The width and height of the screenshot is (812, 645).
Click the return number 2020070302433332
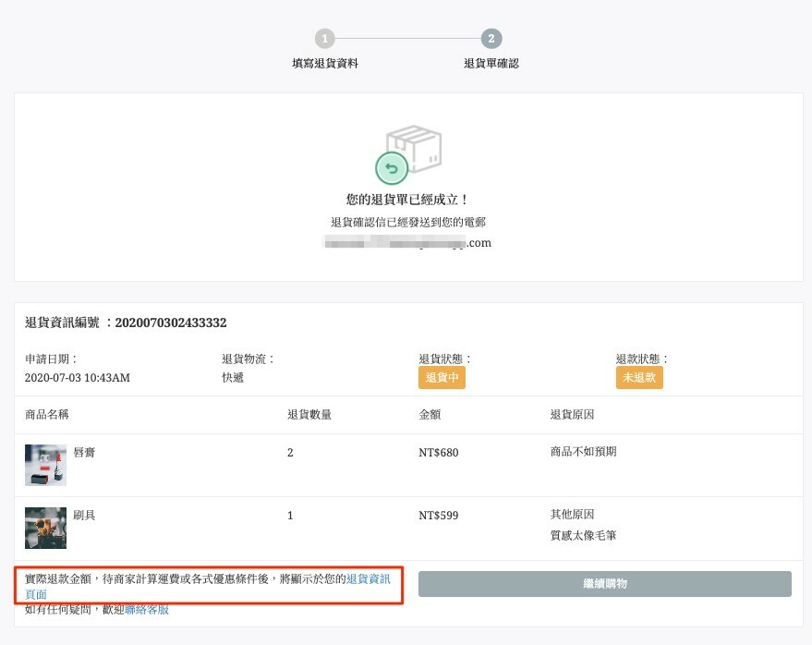tap(171, 323)
